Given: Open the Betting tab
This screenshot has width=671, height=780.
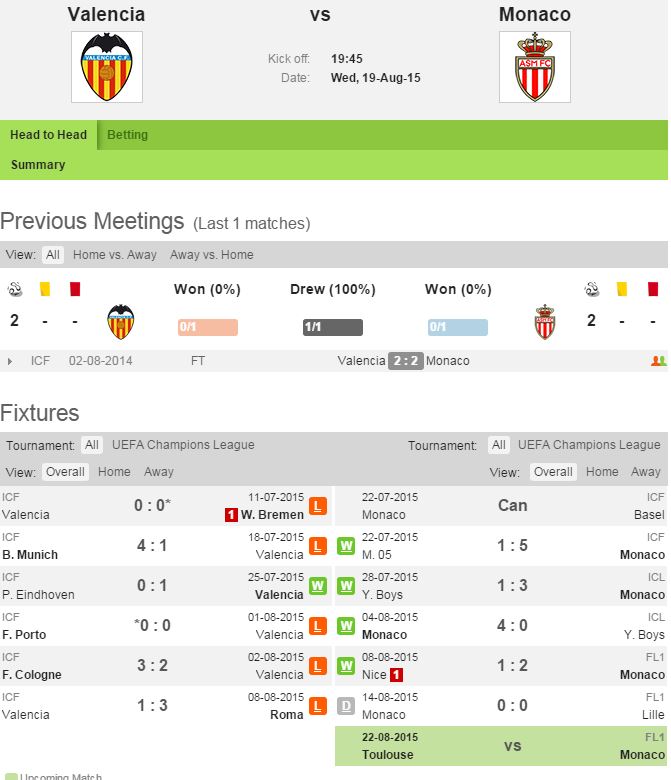Looking at the screenshot, I should tap(127, 135).
